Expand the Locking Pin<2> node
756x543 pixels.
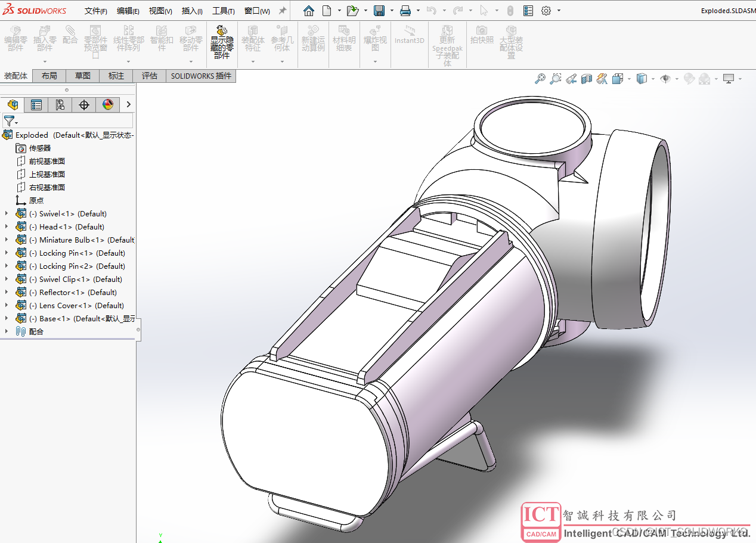[x=7, y=266]
